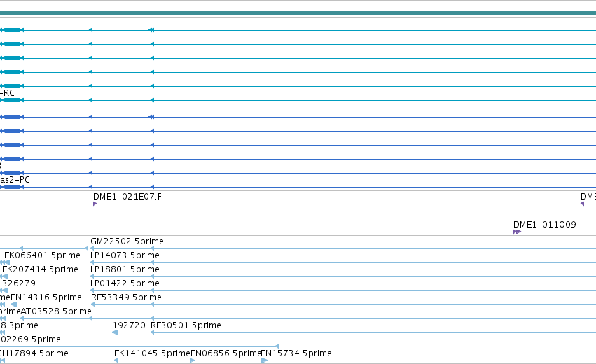This screenshot has width=596, height=364.
Task: Select the EK066401.5prime label
Action: [42, 255]
